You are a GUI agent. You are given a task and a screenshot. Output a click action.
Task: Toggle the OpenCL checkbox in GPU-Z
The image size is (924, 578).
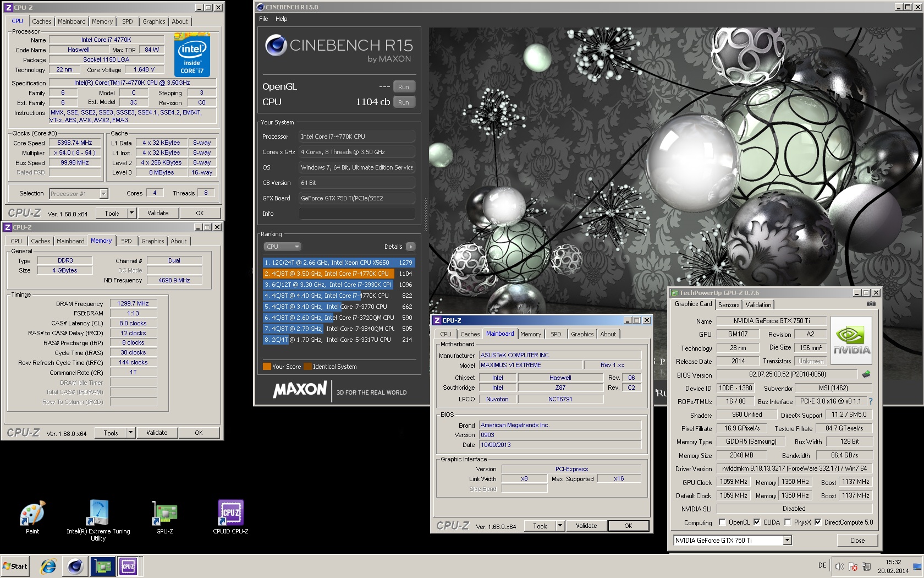[x=722, y=522]
